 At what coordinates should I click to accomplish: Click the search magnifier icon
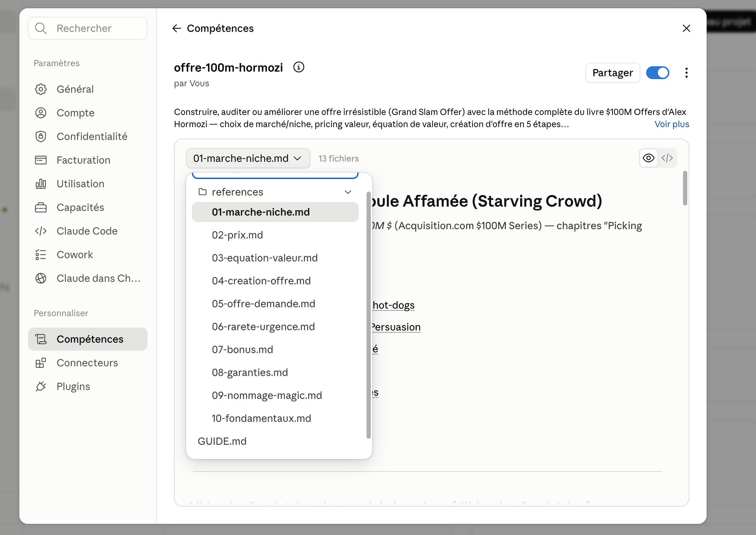coord(41,28)
